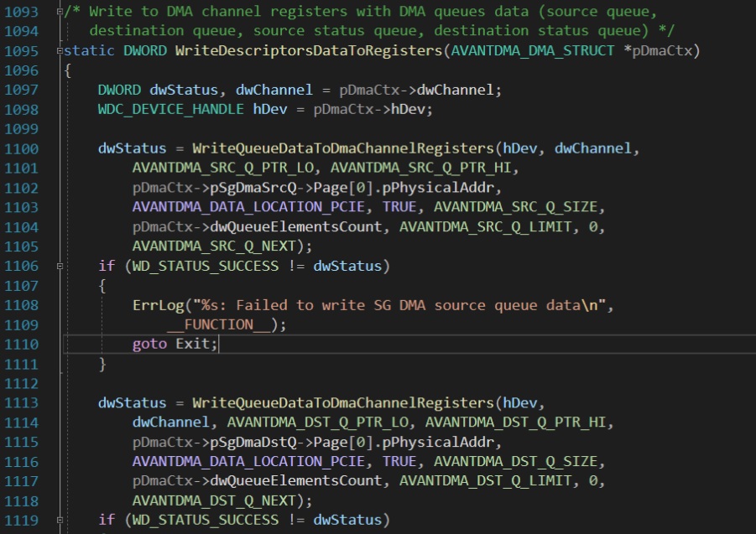Click the Exit label on line 1110
Viewport: 756px width, 534px height.
192,345
